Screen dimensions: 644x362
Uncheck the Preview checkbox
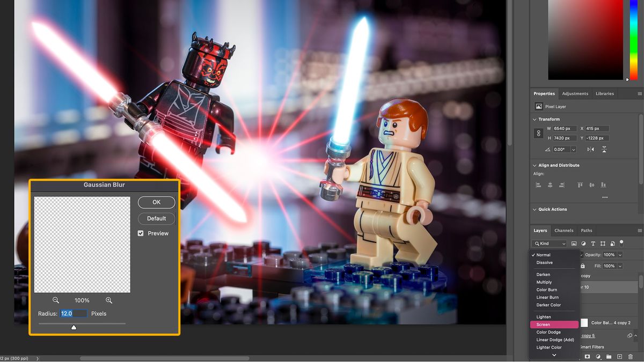click(140, 233)
